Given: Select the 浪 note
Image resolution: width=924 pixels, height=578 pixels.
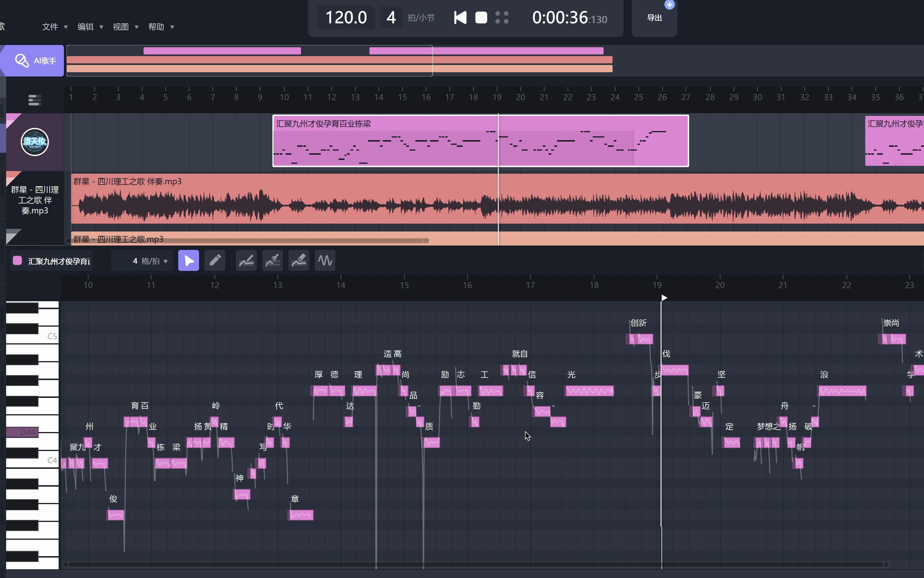Looking at the screenshot, I should [842, 391].
